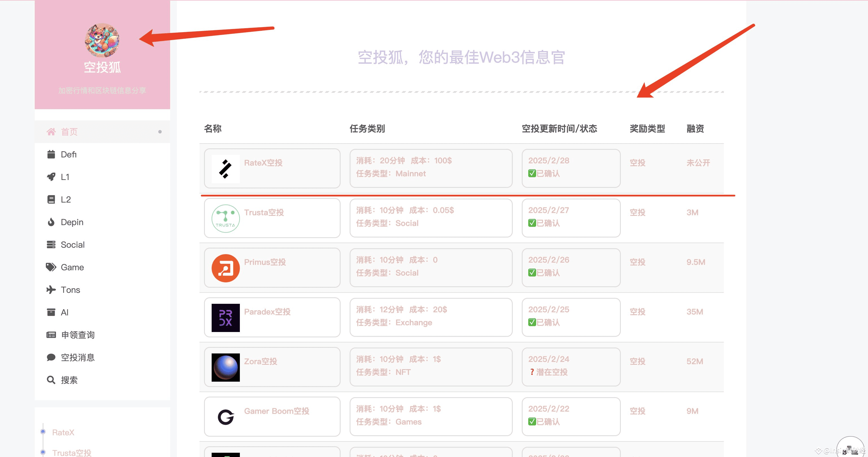Viewport: 868px width, 457px height.
Task: Click the home icon next to 首页
Action: (51, 131)
